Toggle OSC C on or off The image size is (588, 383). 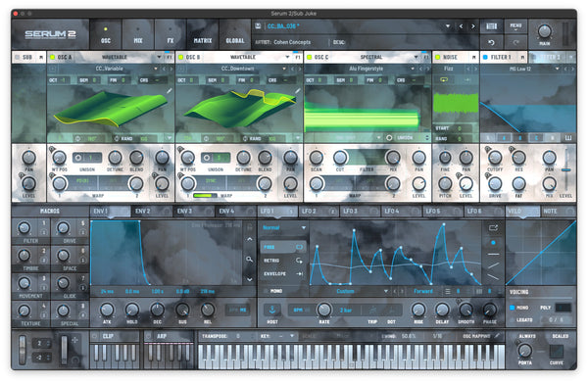tap(310, 57)
